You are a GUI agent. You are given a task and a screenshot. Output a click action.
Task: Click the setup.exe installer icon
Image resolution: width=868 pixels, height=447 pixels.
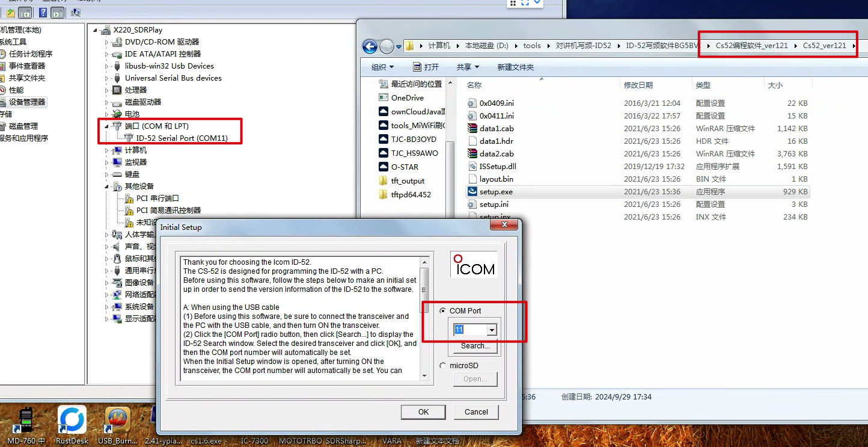[472, 192]
